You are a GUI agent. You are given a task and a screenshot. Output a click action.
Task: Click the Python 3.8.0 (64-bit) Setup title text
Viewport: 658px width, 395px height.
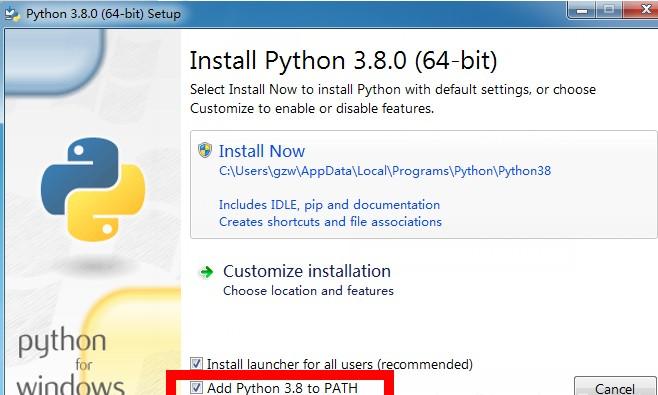pos(103,14)
